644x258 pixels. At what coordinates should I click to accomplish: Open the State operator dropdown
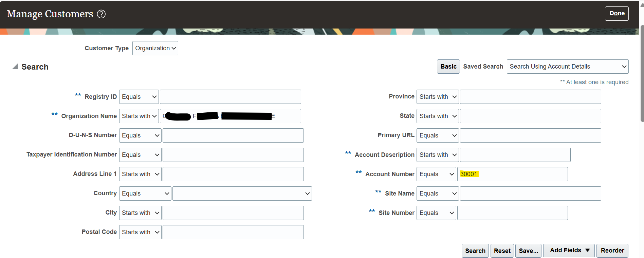(x=438, y=116)
